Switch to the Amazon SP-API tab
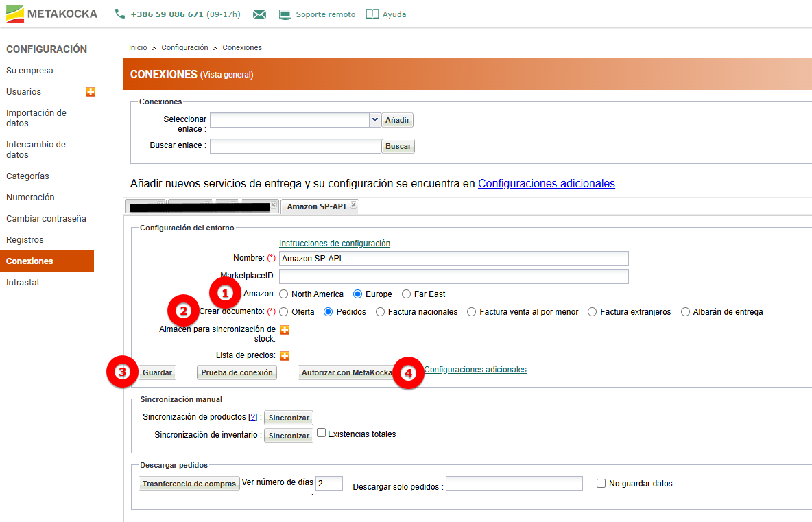 (x=316, y=206)
